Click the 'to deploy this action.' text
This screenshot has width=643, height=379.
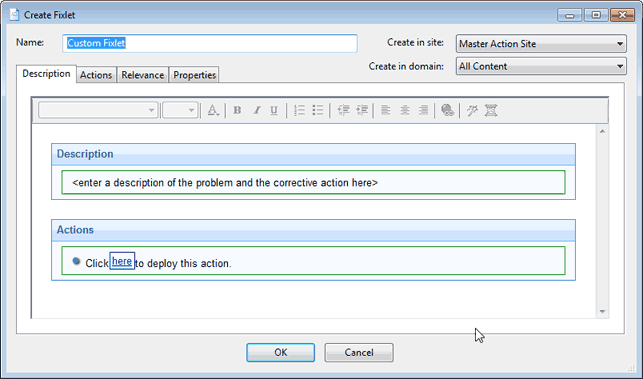click(x=183, y=263)
